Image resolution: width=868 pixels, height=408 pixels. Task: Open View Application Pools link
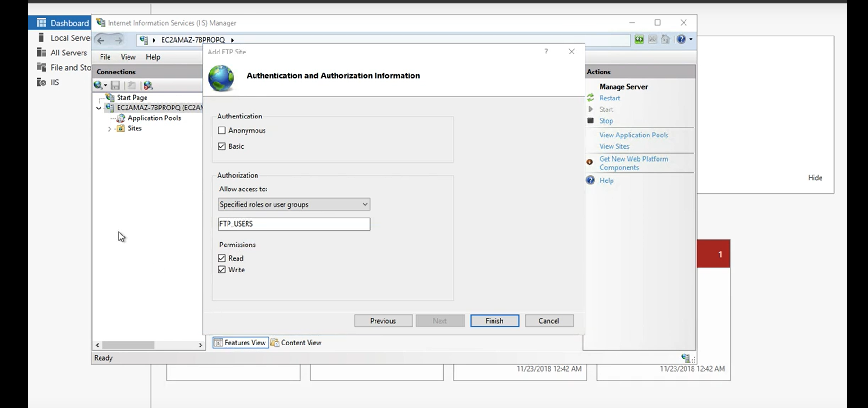click(634, 135)
